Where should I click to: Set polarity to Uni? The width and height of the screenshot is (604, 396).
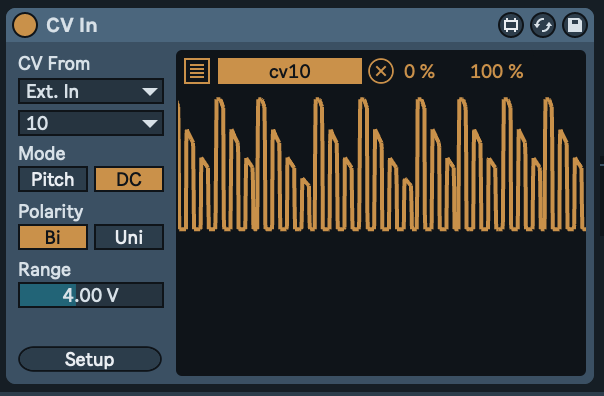[129, 237]
